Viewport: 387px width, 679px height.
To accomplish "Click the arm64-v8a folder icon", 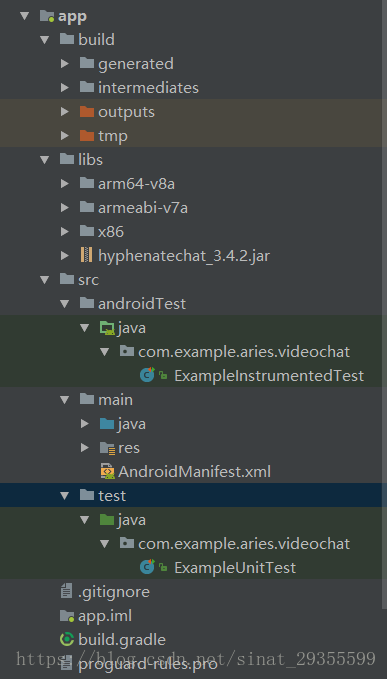I will 87,183.
